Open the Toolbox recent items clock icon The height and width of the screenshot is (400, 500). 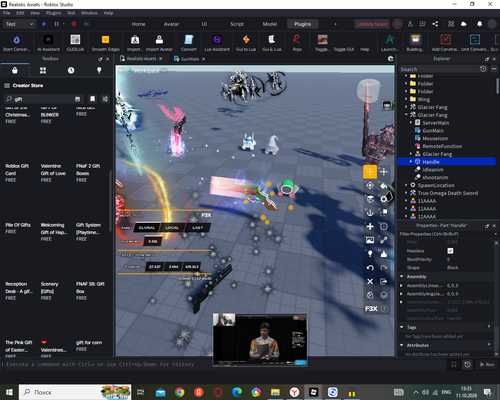coord(71,70)
